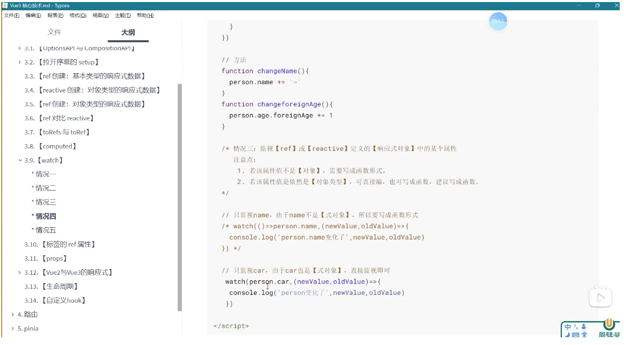Screen dimensions: 644x345
Task: Open the 视图(V) menu
Action: pyautogui.click(x=101, y=15)
